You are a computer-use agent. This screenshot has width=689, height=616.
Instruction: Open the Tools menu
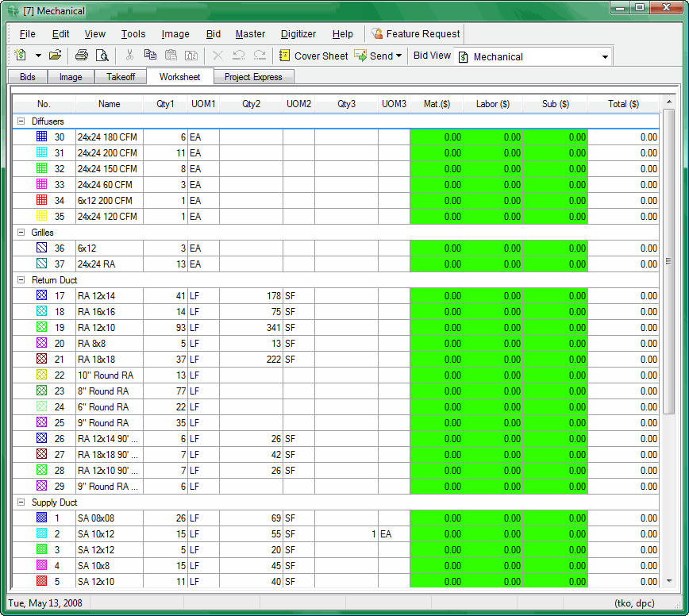pyautogui.click(x=133, y=34)
